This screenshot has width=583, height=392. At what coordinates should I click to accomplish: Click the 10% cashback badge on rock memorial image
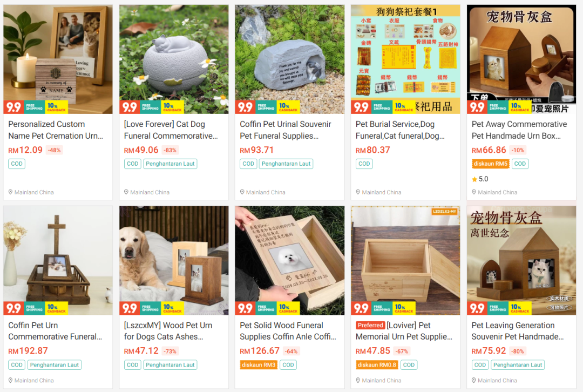pyautogui.click(x=288, y=107)
